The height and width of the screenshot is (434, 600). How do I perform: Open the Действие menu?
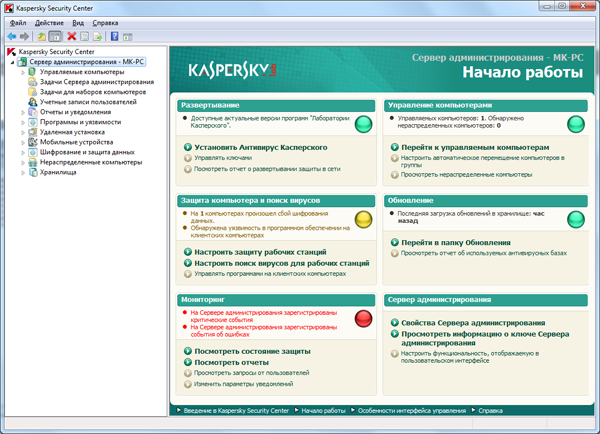[49, 23]
